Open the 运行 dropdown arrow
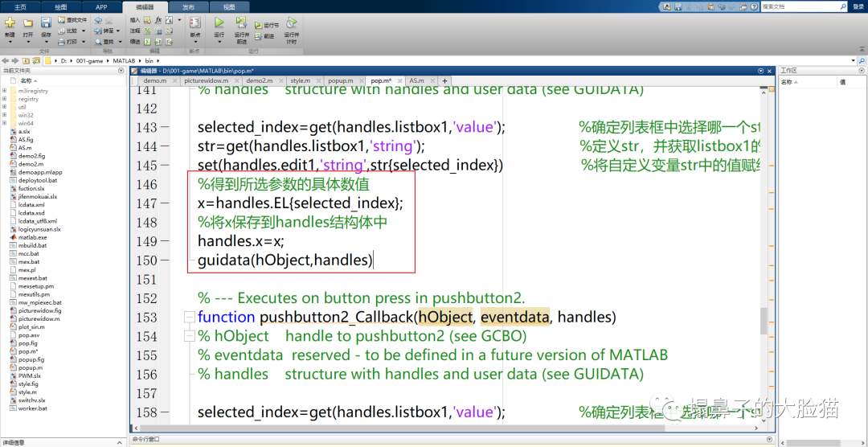Viewport: 868px width, 447px height. point(219,42)
